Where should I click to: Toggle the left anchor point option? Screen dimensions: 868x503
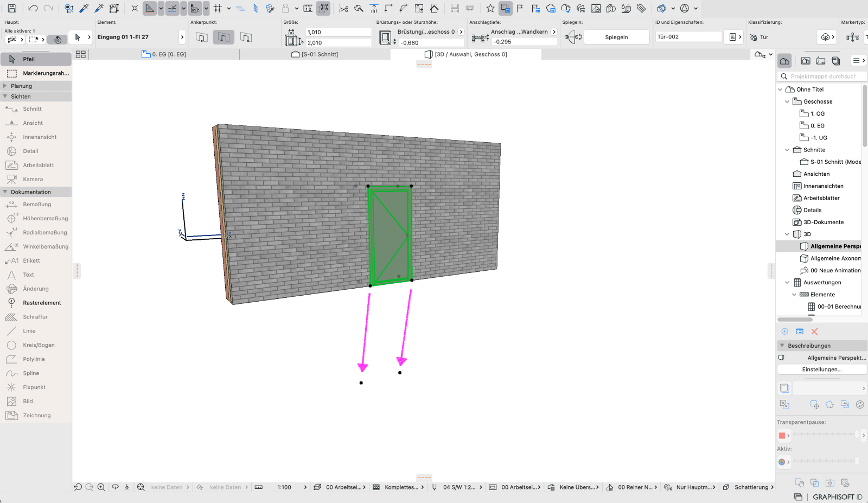[202, 37]
